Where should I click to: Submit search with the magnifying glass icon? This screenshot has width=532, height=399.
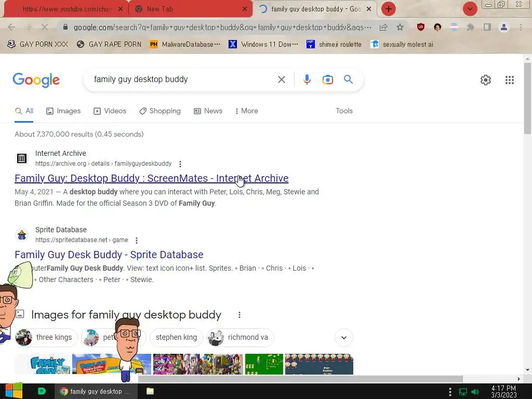(348, 79)
